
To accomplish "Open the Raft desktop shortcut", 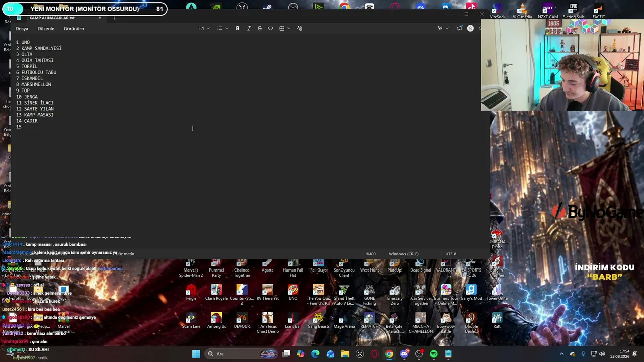I will point(497,320).
